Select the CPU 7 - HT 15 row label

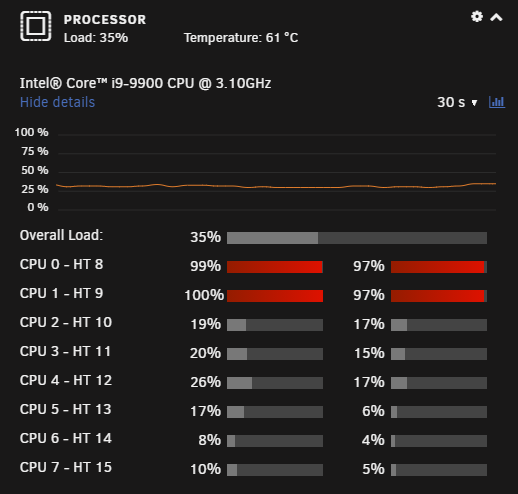pos(66,467)
